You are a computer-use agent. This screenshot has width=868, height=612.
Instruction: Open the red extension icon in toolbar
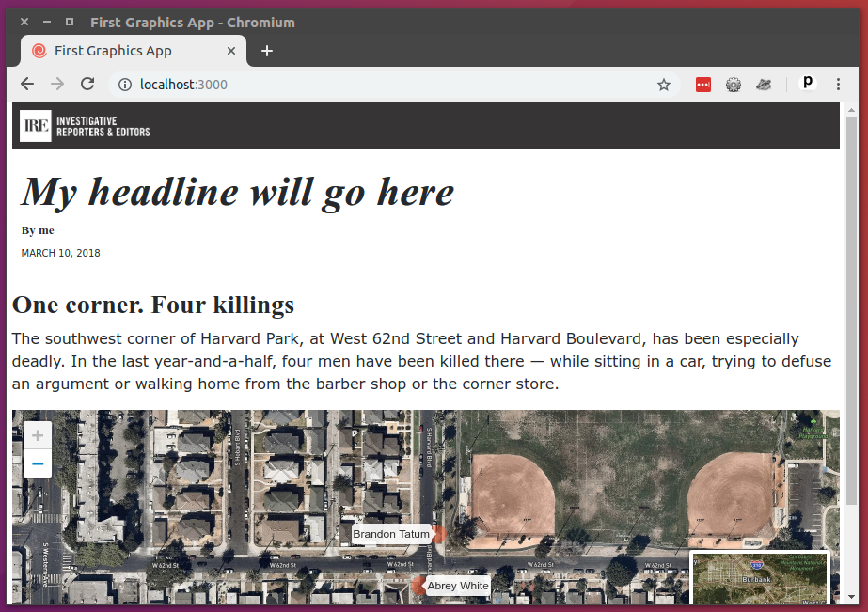pos(703,85)
